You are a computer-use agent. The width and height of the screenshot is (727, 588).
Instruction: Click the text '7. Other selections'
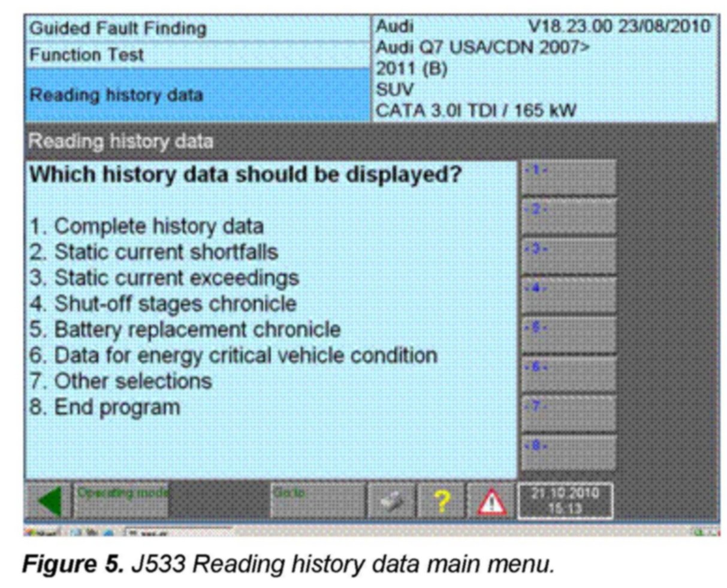click(x=120, y=381)
